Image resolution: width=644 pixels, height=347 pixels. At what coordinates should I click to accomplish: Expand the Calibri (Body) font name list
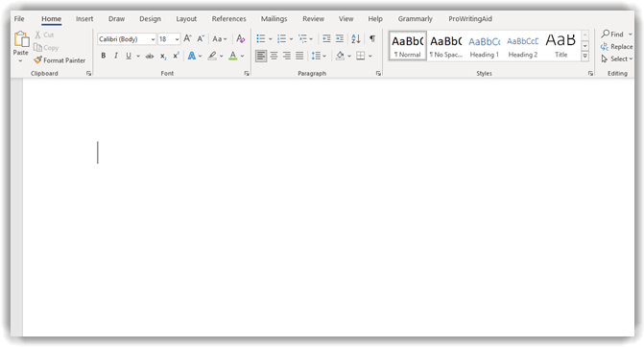click(x=153, y=39)
